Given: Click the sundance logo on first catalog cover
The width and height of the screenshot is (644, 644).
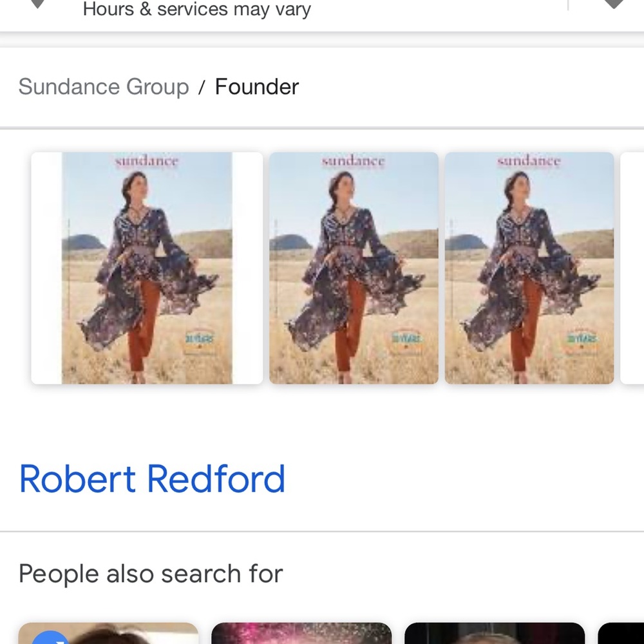Looking at the screenshot, I should pyautogui.click(x=146, y=161).
